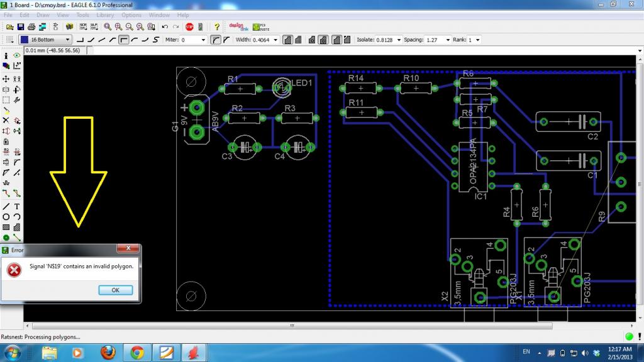The image size is (644, 362).
Task: Open the Tools menu
Action: (82, 14)
